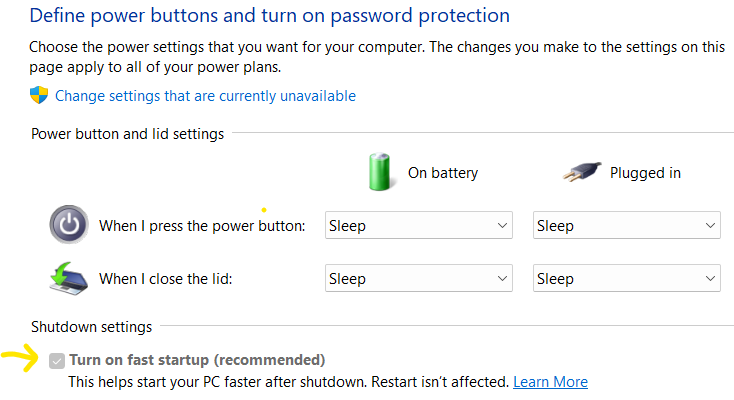Image resolution: width=734 pixels, height=400 pixels.
Task: Click the 'Shutdown settings' section header
Action: click(91, 326)
